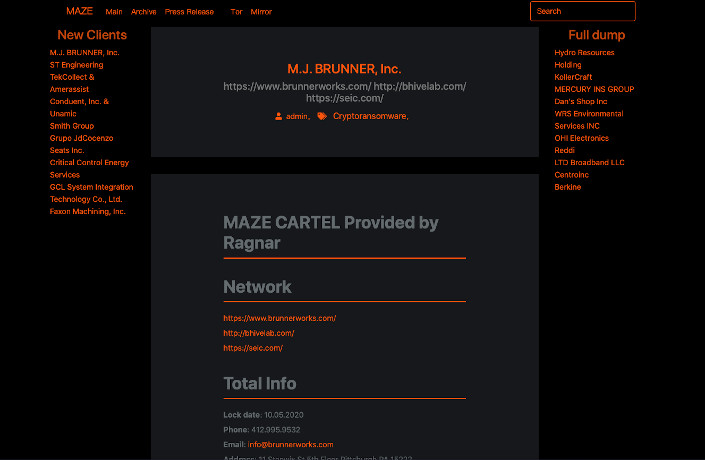Select Faxon Machining, Inc. in sidebar
This screenshot has width=705, height=460.
[87, 211]
